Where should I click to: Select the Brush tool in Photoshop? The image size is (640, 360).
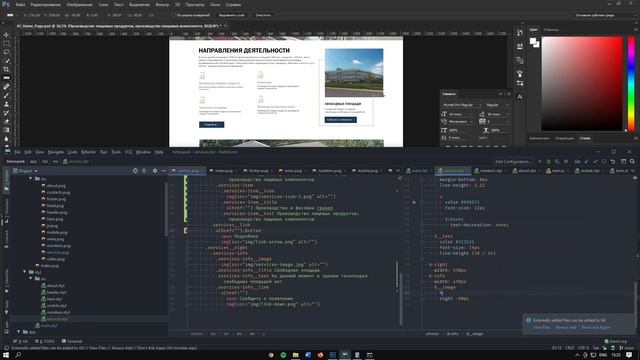[6, 96]
